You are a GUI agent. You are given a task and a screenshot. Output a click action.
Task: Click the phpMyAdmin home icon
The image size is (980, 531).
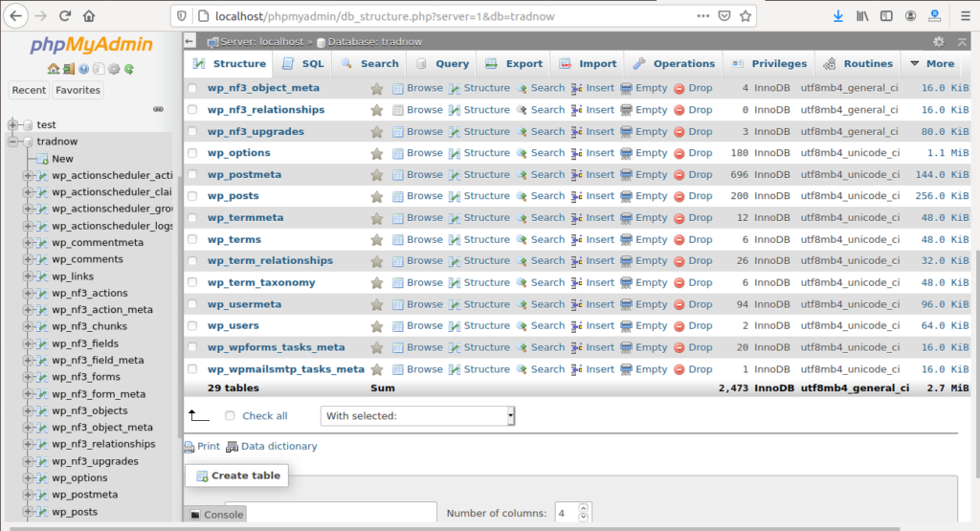coord(54,69)
